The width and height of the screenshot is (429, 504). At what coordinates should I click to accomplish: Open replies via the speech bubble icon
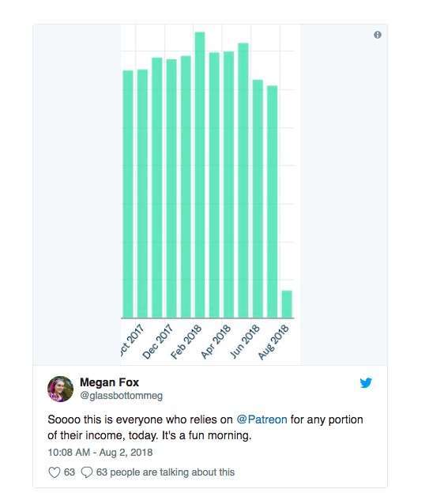tap(87, 472)
